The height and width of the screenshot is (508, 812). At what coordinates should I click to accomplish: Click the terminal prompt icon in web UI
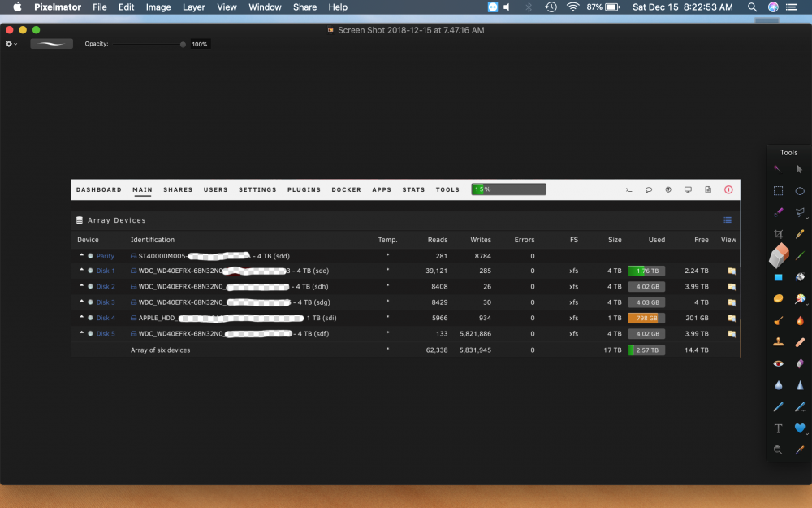tap(628, 189)
